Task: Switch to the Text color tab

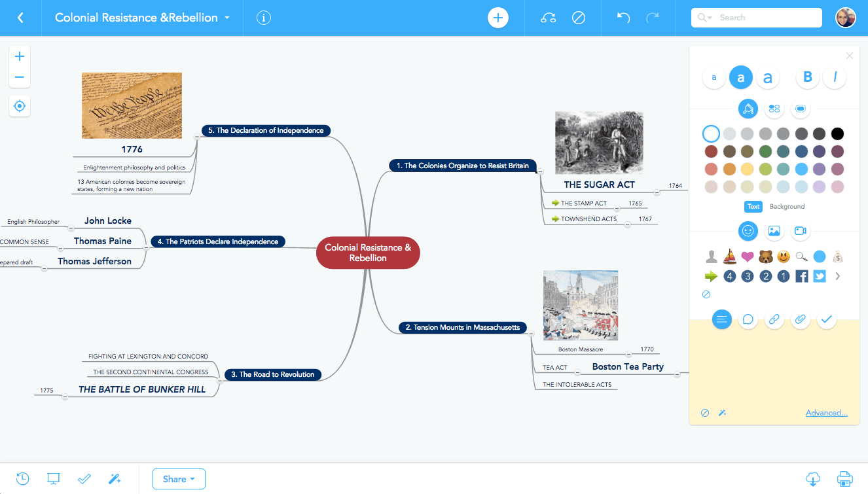Action: (x=753, y=207)
